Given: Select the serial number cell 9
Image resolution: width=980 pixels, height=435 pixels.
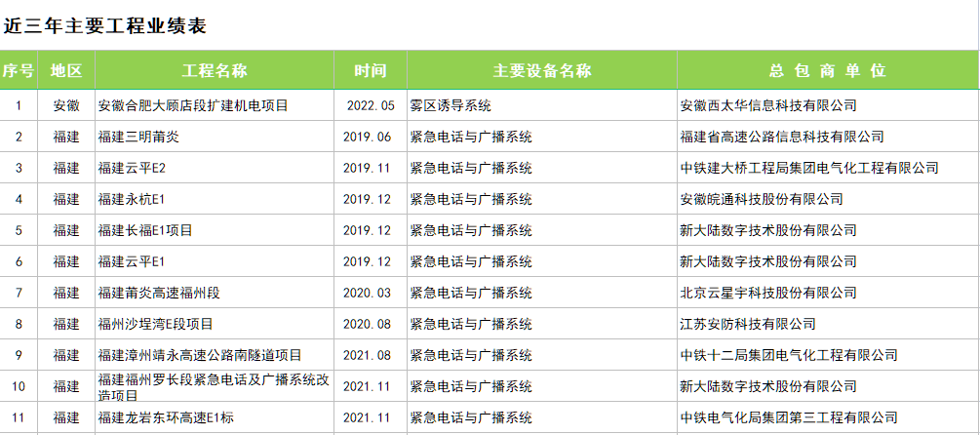Looking at the screenshot, I should tap(19, 355).
